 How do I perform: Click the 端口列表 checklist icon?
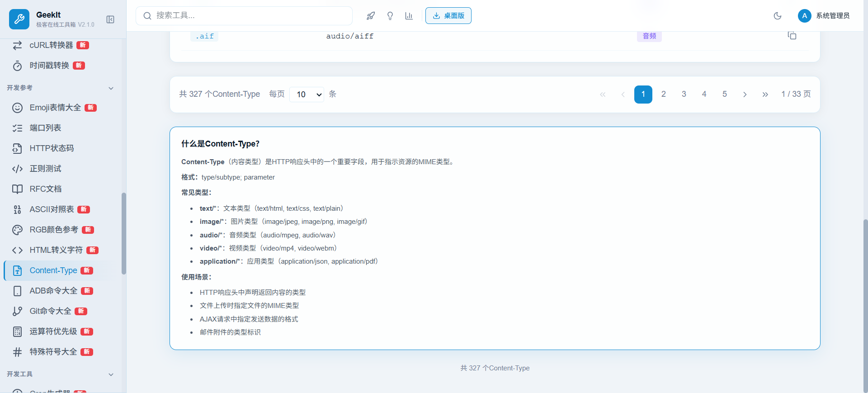click(17, 128)
